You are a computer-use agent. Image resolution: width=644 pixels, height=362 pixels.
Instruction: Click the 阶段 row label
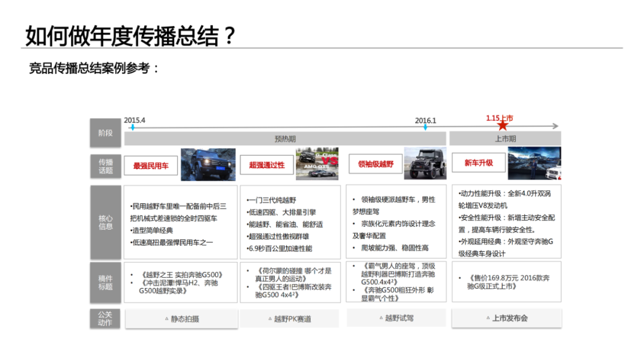pyautogui.click(x=106, y=133)
